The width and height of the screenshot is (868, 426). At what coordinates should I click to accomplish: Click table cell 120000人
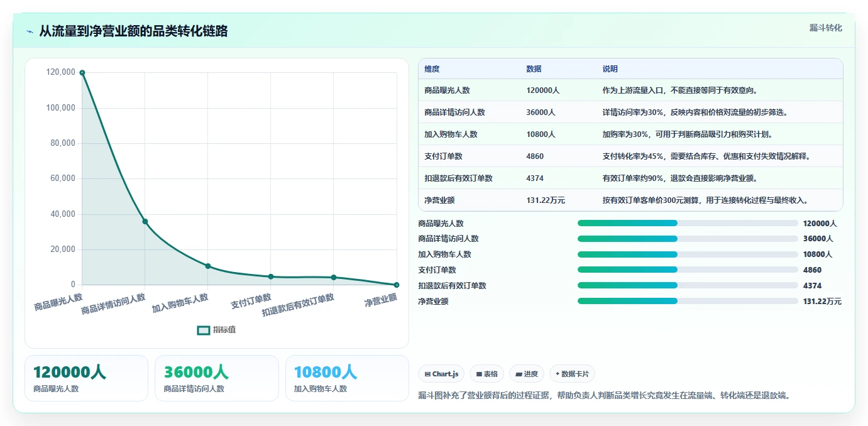542,90
